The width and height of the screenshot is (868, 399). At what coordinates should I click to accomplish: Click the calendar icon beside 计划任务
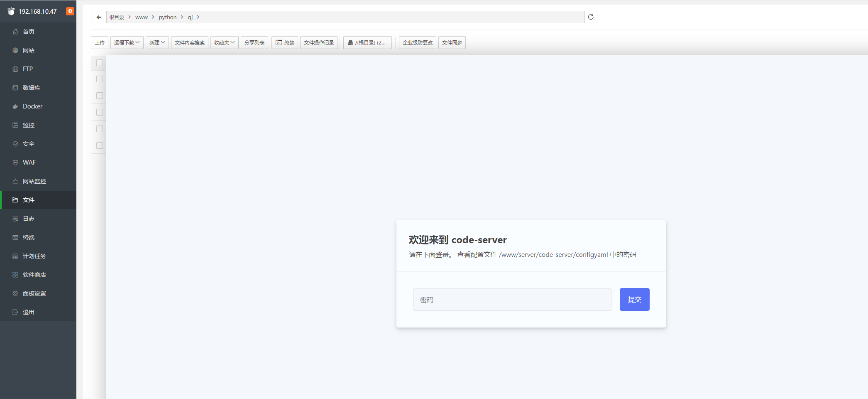(15, 256)
